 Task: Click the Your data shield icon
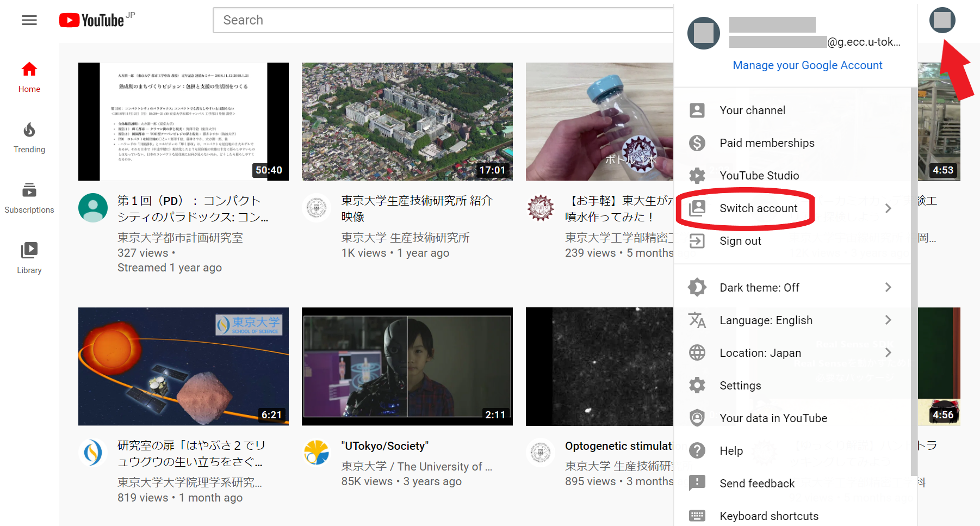(x=697, y=418)
